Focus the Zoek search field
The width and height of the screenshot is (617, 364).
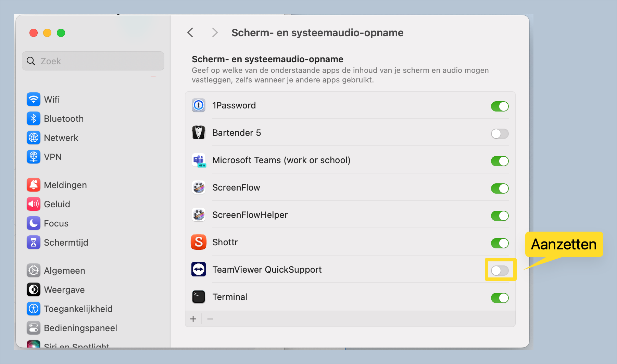pos(93,61)
